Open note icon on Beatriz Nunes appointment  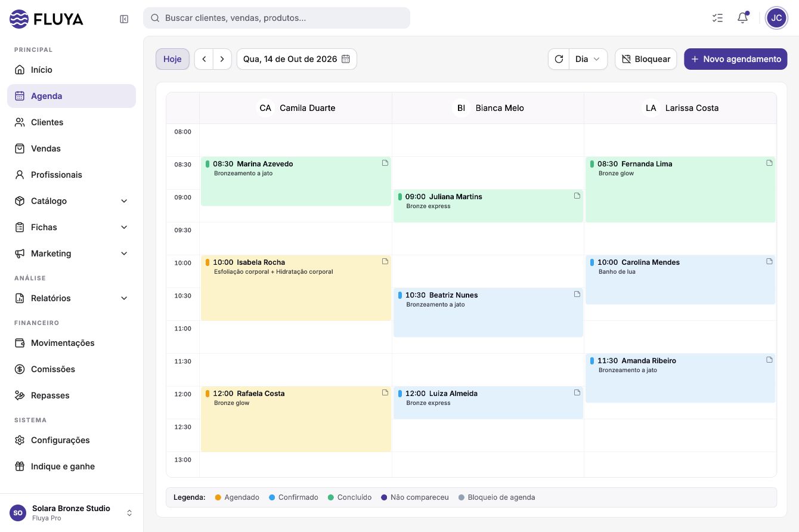tap(577, 294)
